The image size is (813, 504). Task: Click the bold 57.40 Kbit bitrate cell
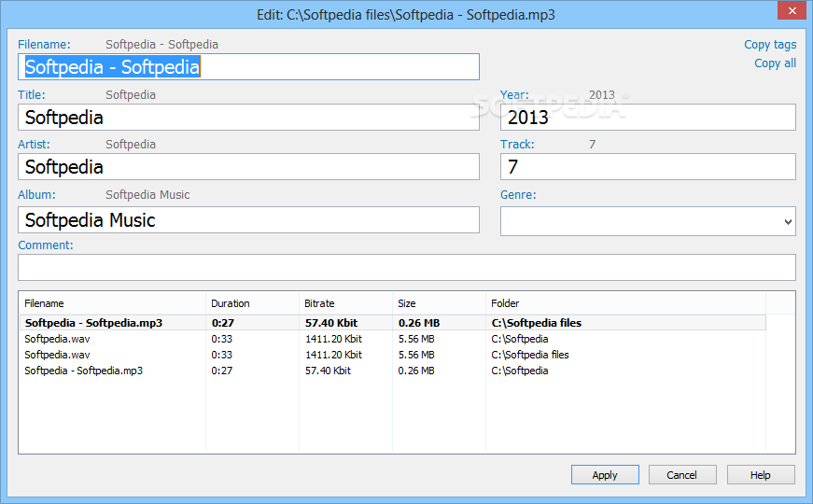coord(331,323)
